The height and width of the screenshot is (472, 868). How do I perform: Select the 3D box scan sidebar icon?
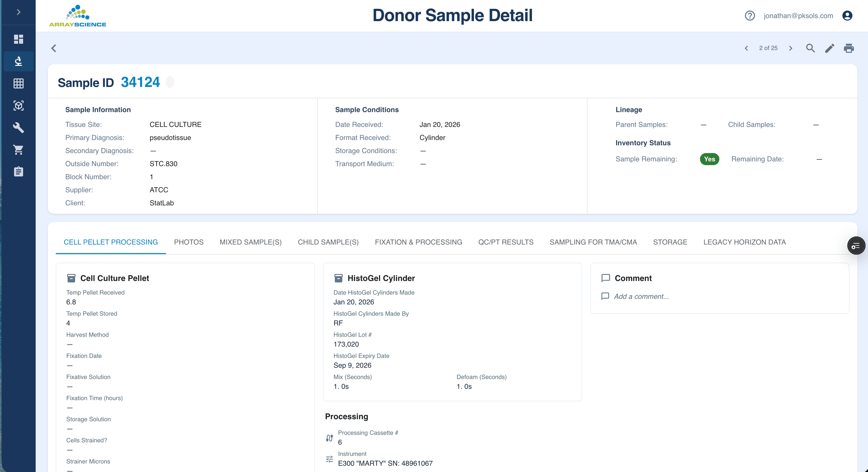[x=19, y=106]
